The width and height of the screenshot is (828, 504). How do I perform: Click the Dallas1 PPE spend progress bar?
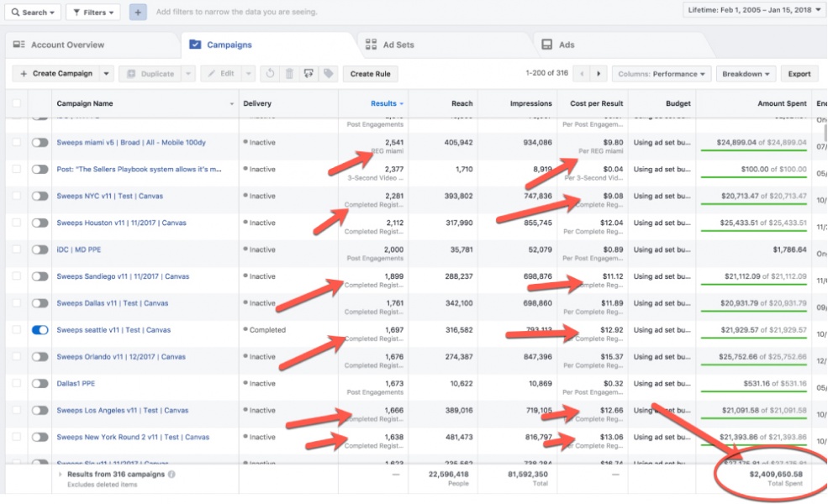(x=753, y=391)
